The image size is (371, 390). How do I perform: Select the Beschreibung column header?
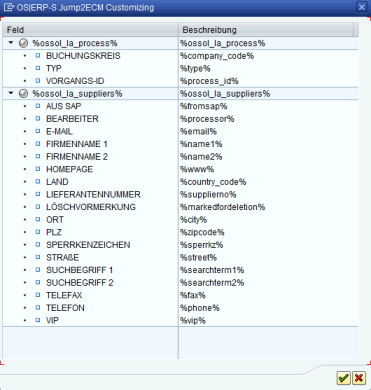268,30
